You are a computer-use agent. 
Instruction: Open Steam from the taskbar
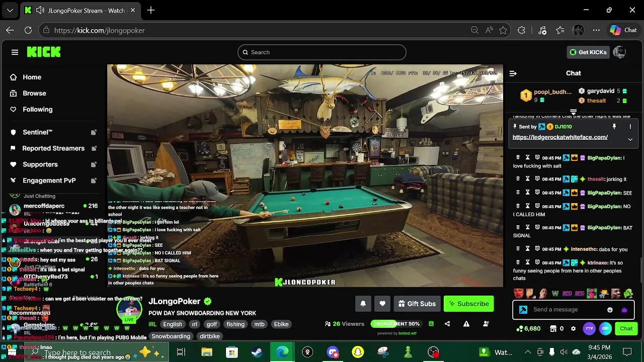[x=257, y=352]
